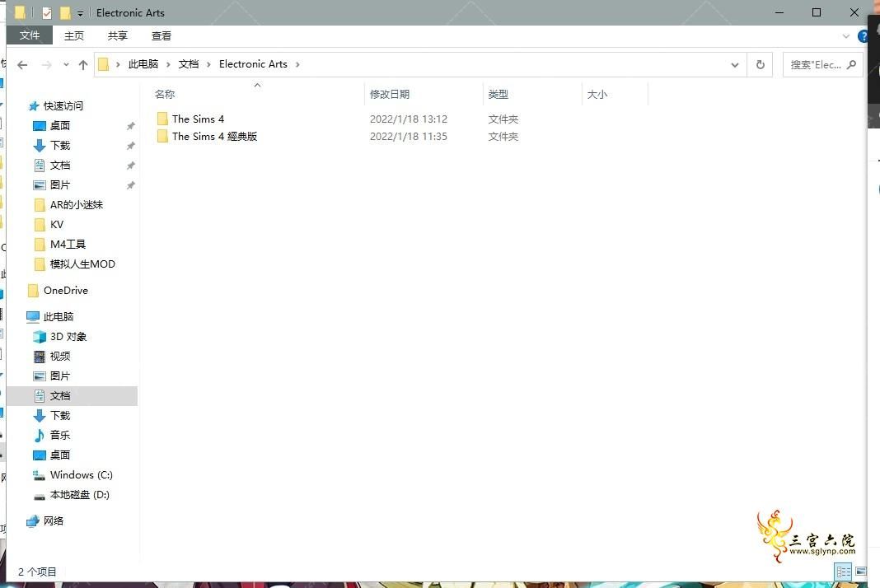Click the 网络 network icon
Screen dimensions: 880x588
coord(33,521)
